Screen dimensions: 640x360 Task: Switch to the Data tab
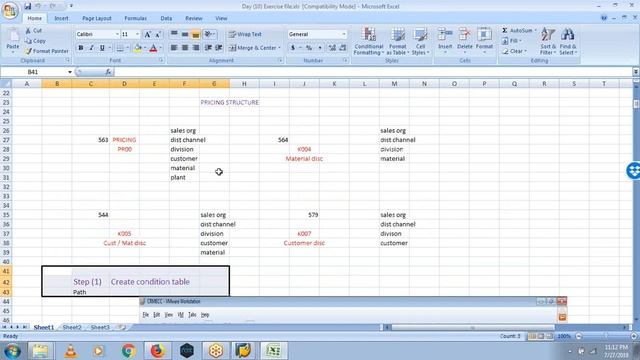[x=166, y=18]
